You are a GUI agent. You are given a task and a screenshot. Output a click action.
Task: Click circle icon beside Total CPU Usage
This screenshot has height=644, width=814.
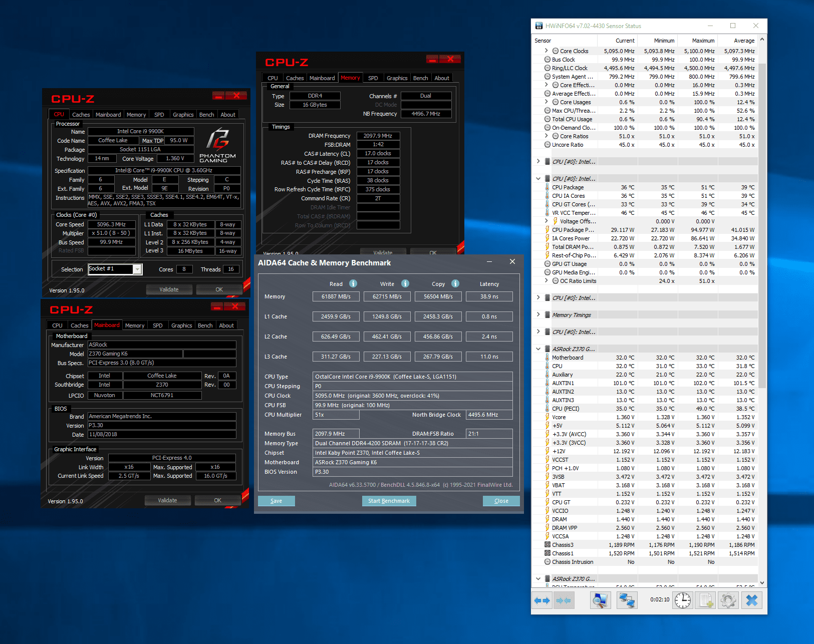tap(548, 119)
